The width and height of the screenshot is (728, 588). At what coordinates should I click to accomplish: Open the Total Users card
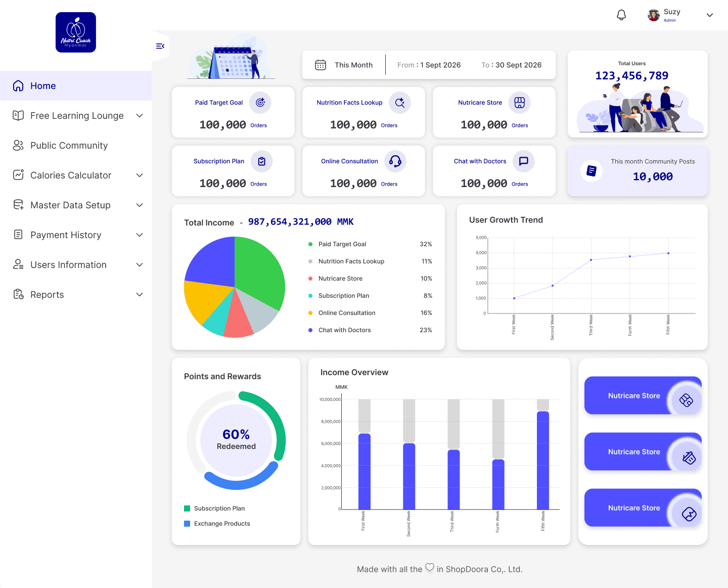pyautogui.click(x=638, y=94)
